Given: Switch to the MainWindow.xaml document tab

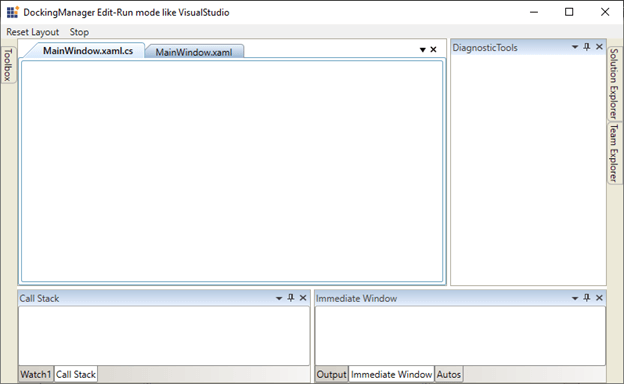Looking at the screenshot, I should (194, 52).
